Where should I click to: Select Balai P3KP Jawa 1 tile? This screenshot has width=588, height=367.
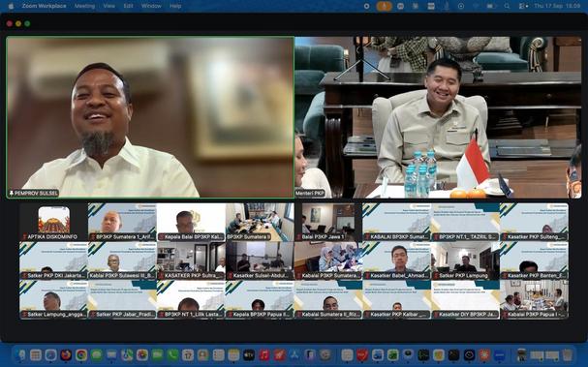[328, 222]
